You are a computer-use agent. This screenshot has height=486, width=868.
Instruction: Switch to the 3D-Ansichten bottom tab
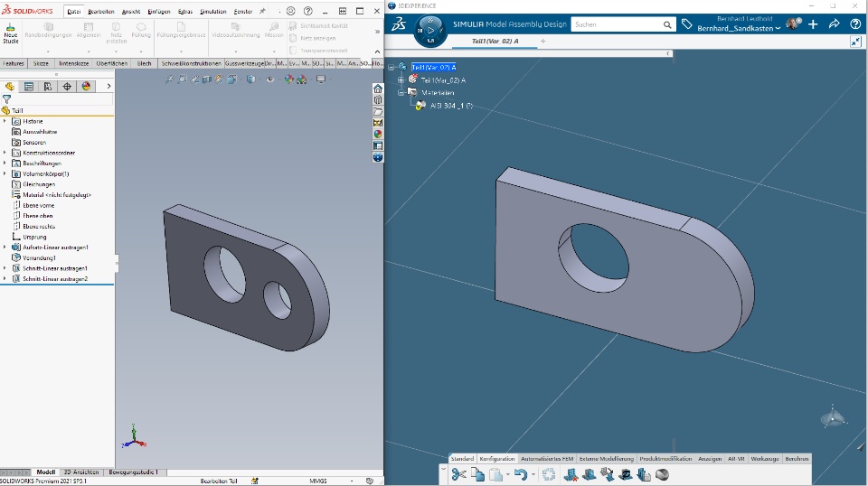(x=81, y=472)
